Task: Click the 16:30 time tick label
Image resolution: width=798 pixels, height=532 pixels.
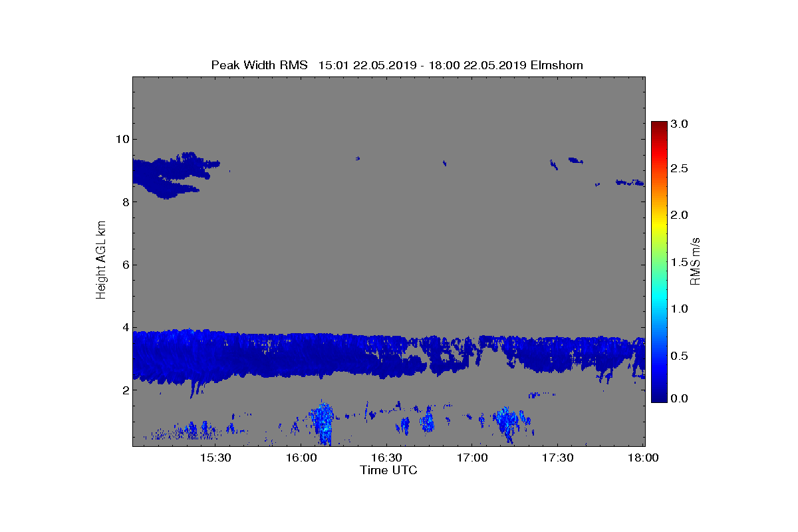Action: coord(387,458)
